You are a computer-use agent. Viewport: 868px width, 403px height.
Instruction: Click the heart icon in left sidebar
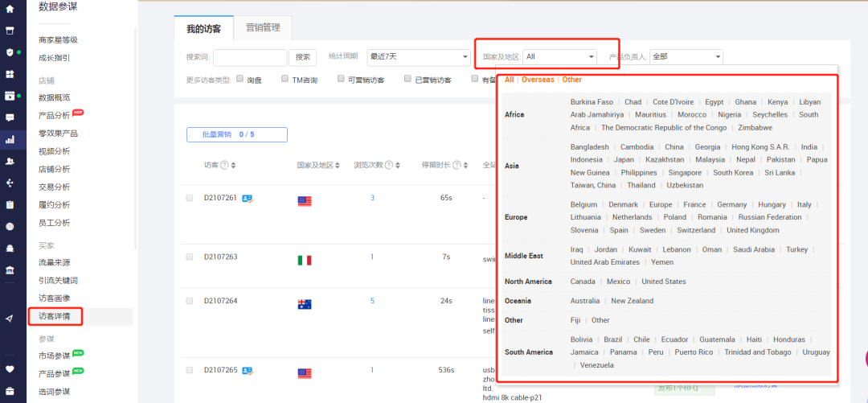pos(10,369)
